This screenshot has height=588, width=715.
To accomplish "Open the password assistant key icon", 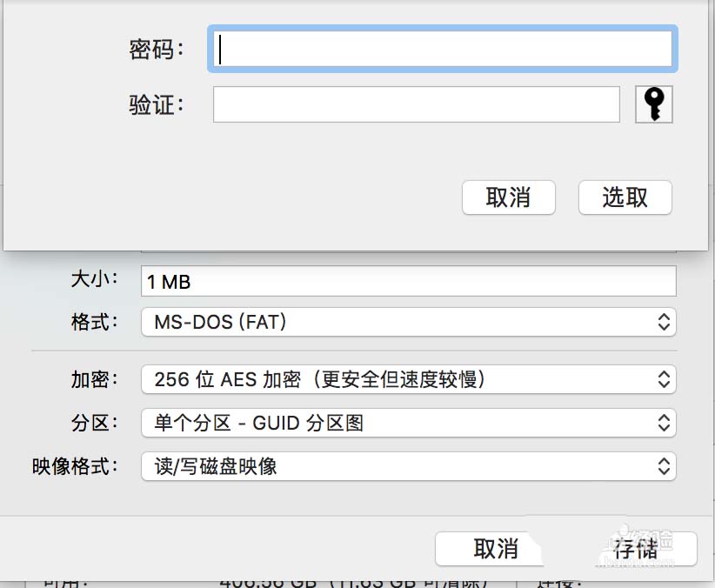I will pos(654,104).
